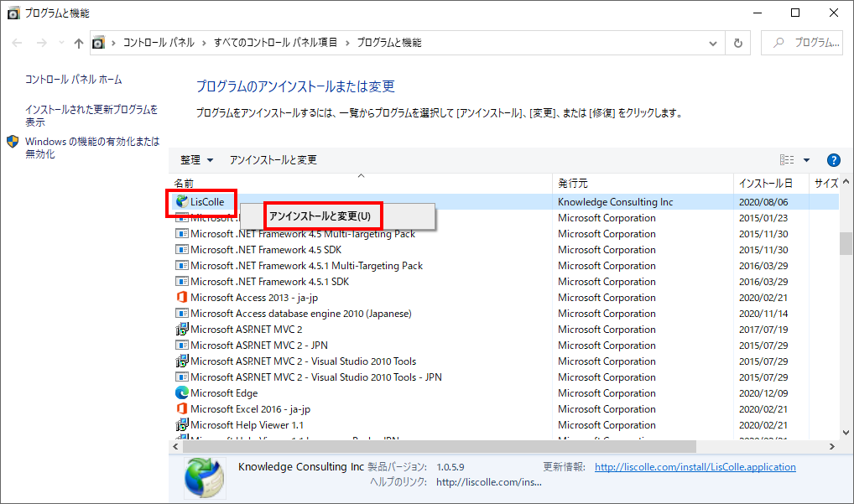The height and width of the screenshot is (504, 854).
Task: Click the search magnifier icon
Action: (x=778, y=43)
